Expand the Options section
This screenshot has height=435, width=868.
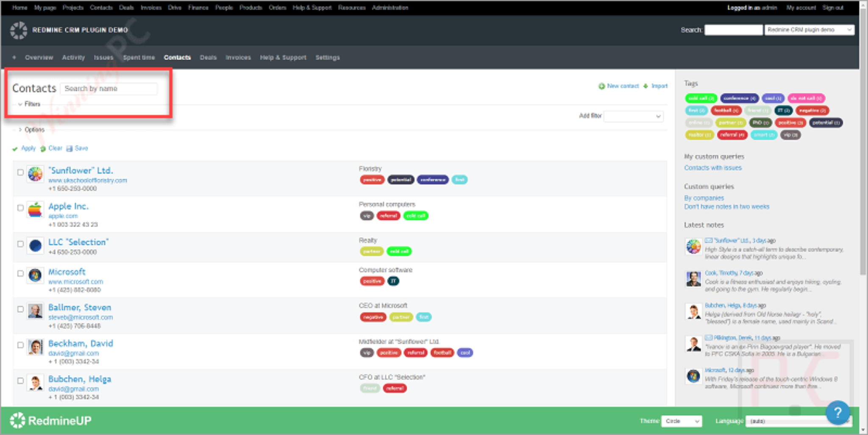point(31,130)
